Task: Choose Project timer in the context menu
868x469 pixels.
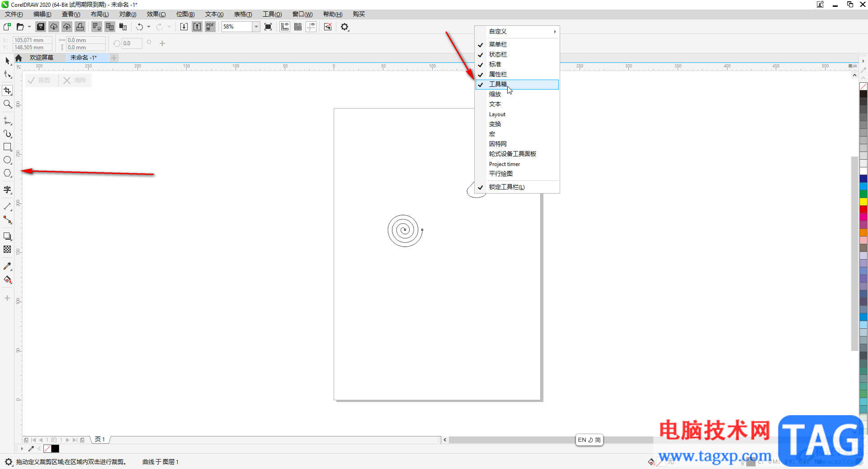Action: pos(517,164)
